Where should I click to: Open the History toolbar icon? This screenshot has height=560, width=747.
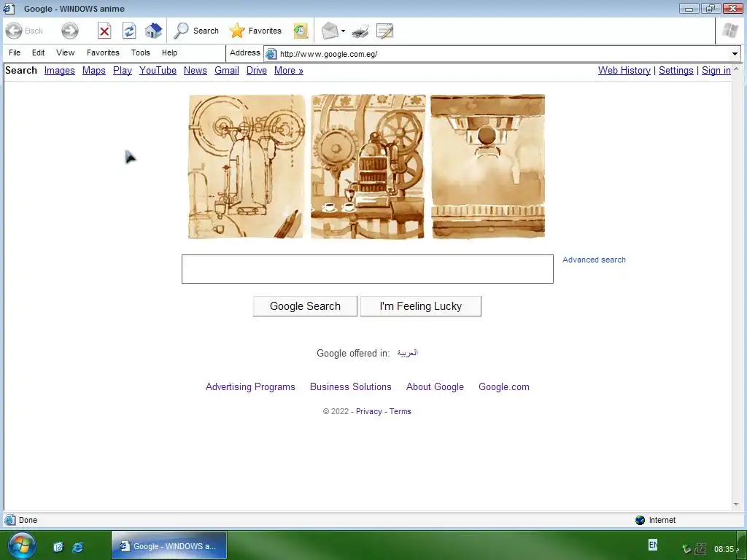click(301, 31)
